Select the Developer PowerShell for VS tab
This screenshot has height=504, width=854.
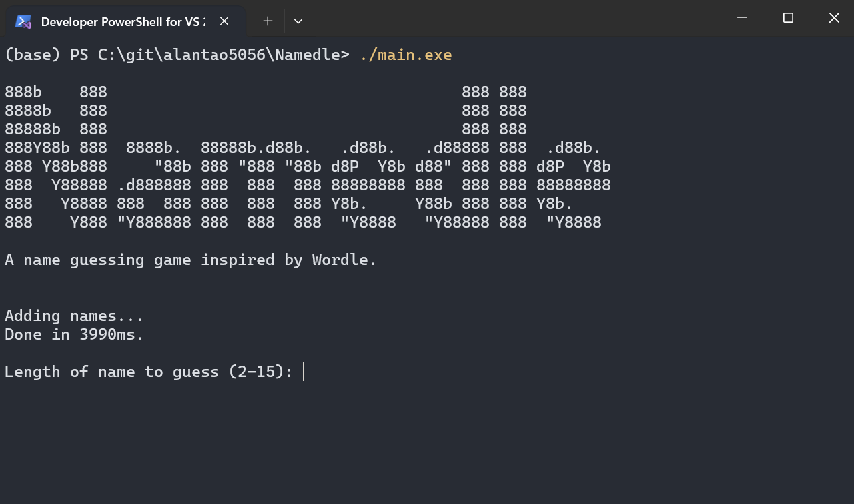pos(120,21)
